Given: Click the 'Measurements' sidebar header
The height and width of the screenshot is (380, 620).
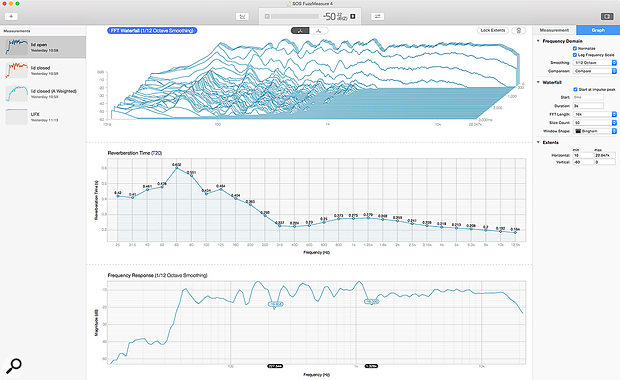Looking at the screenshot, I should [x=17, y=31].
